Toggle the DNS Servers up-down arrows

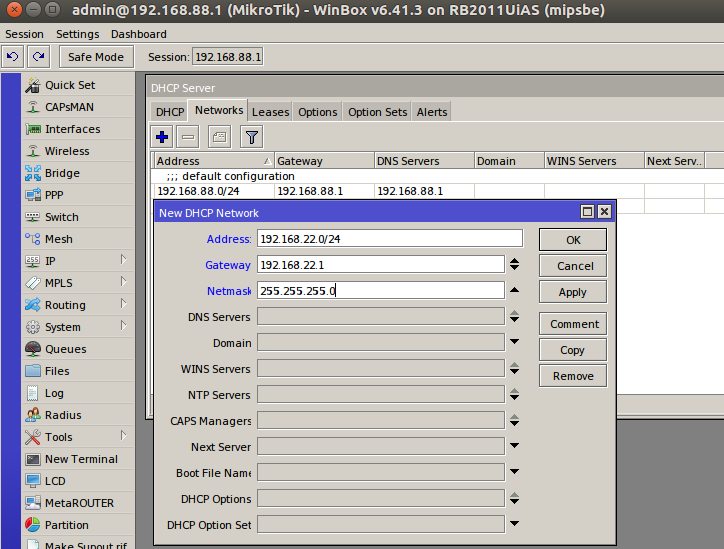[514, 317]
